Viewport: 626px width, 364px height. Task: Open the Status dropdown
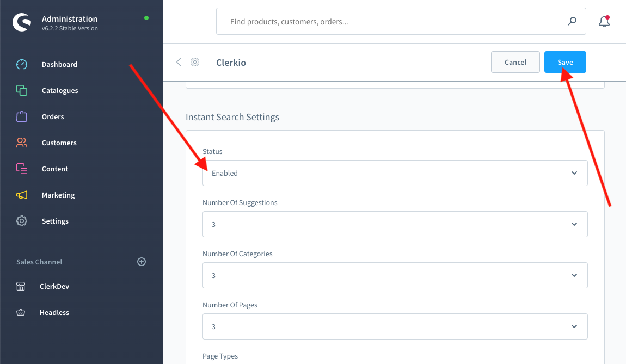pos(395,173)
